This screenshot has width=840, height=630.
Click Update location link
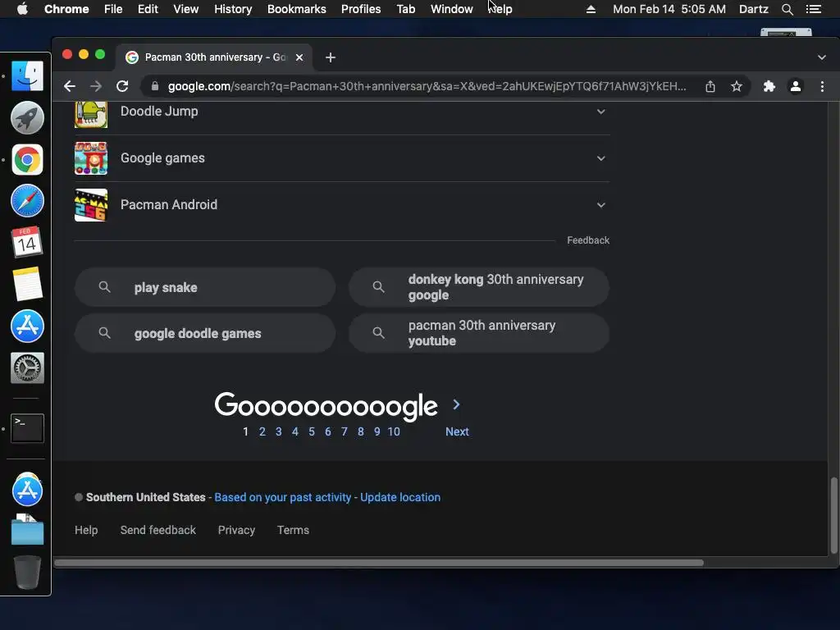point(400,497)
